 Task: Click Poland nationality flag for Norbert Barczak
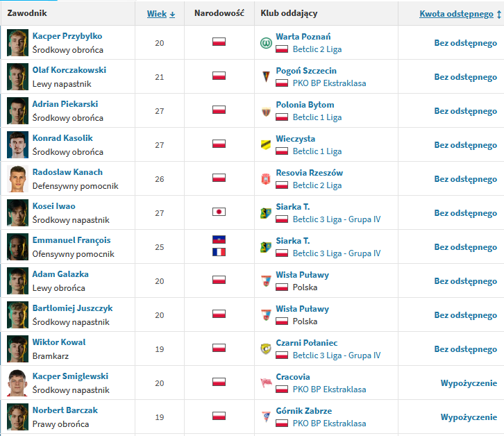(x=219, y=416)
